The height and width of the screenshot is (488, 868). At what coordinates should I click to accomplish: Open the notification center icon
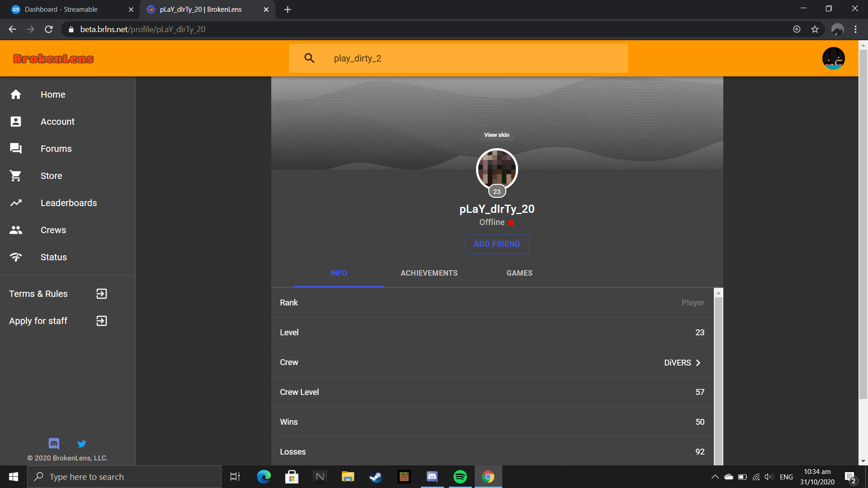[x=850, y=477]
